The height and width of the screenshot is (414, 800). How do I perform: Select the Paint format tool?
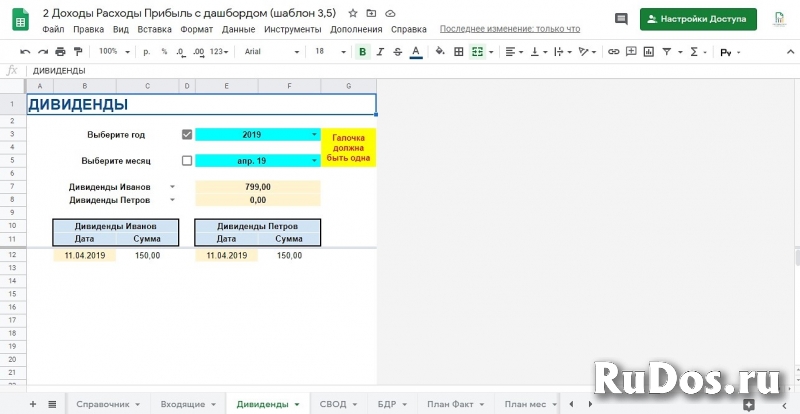tap(78, 51)
